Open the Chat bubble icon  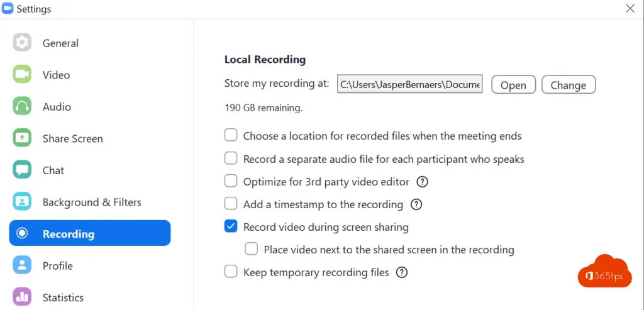pyautogui.click(x=22, y=170)
